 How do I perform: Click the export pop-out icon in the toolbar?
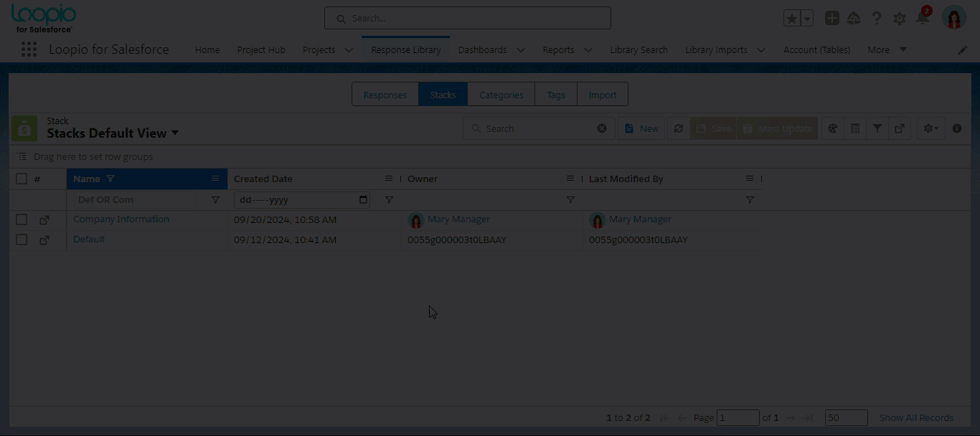[x=900, y=128]
